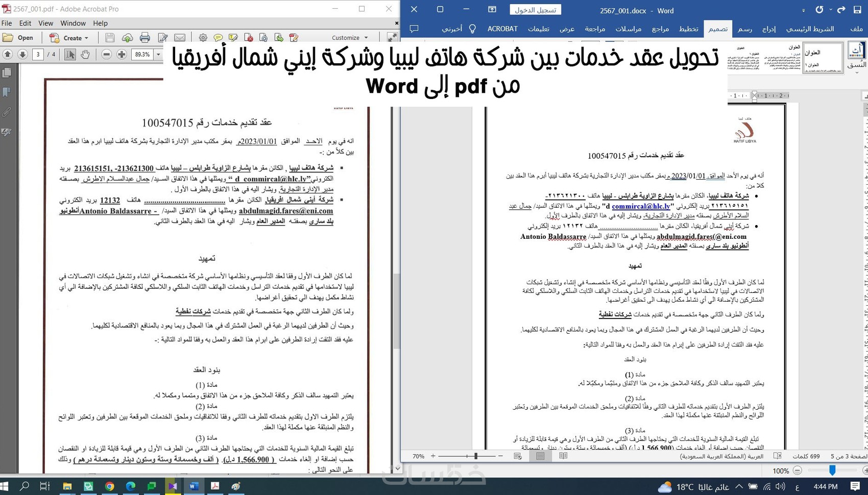
Task: Switch to the تخطيط Layout tab
Action: pyautogui.click(x=688, y=29)
